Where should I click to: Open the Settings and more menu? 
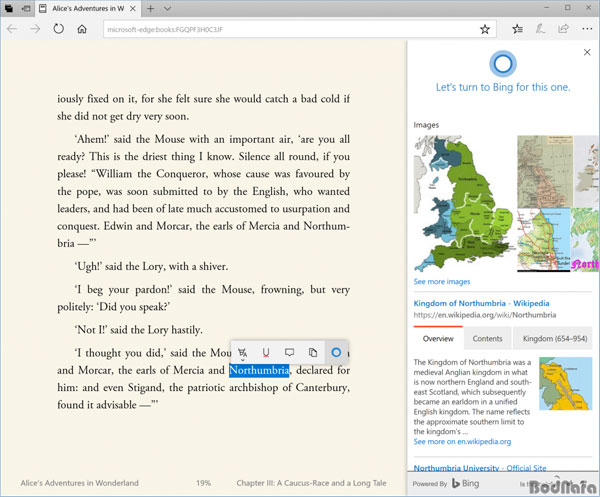[587, 29]
